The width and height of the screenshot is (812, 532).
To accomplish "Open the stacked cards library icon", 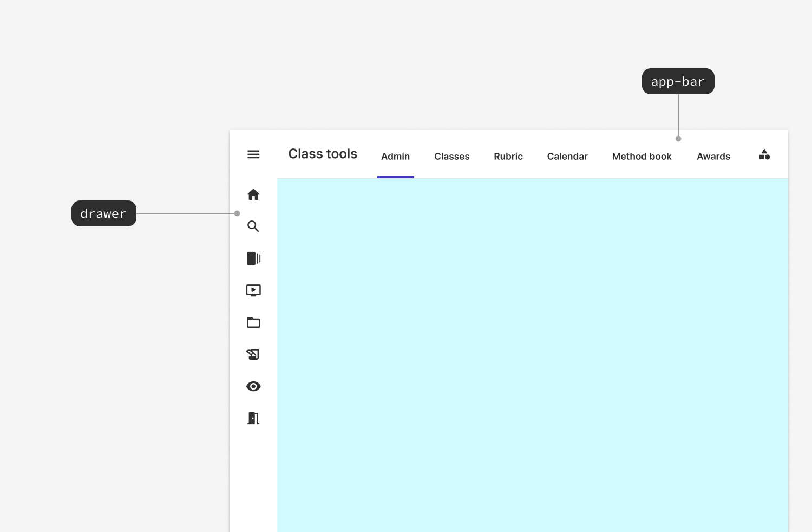I will [x=253, y=258].
